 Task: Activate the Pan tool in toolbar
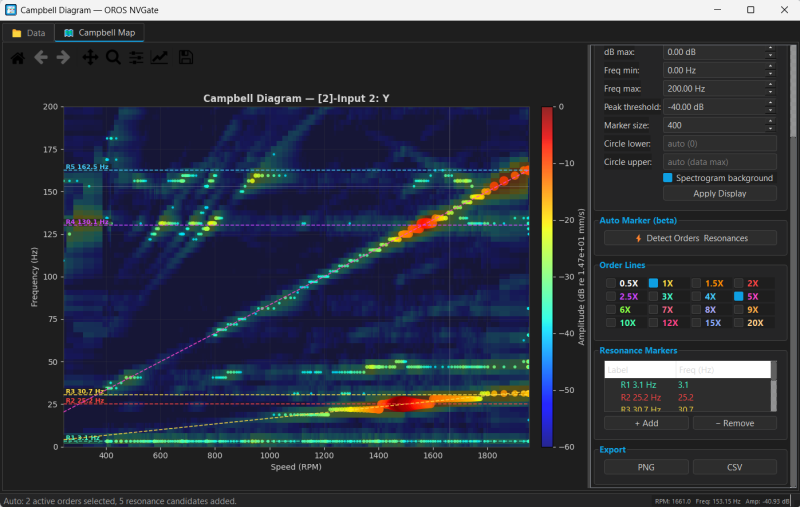tap(90, 58)
